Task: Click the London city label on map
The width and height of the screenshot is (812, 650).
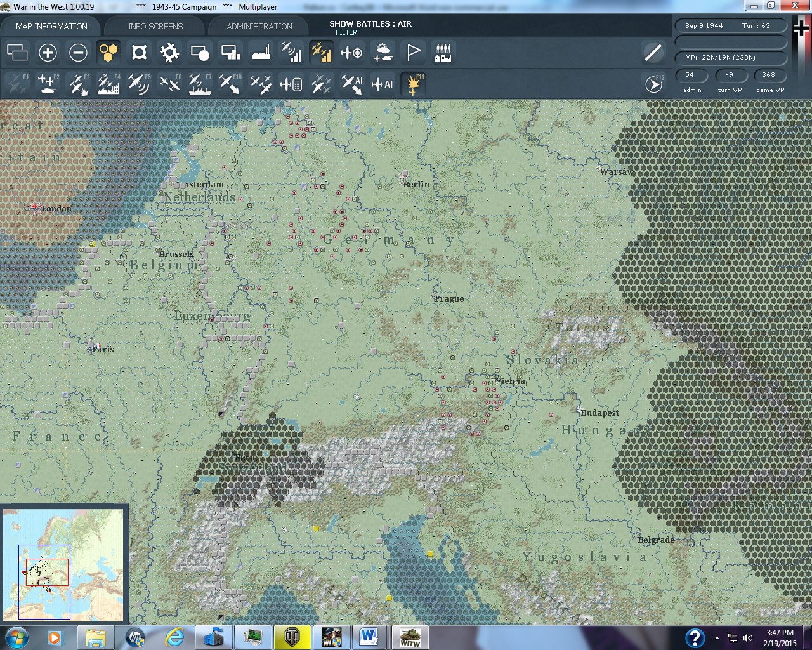Action: click(56, 208)
